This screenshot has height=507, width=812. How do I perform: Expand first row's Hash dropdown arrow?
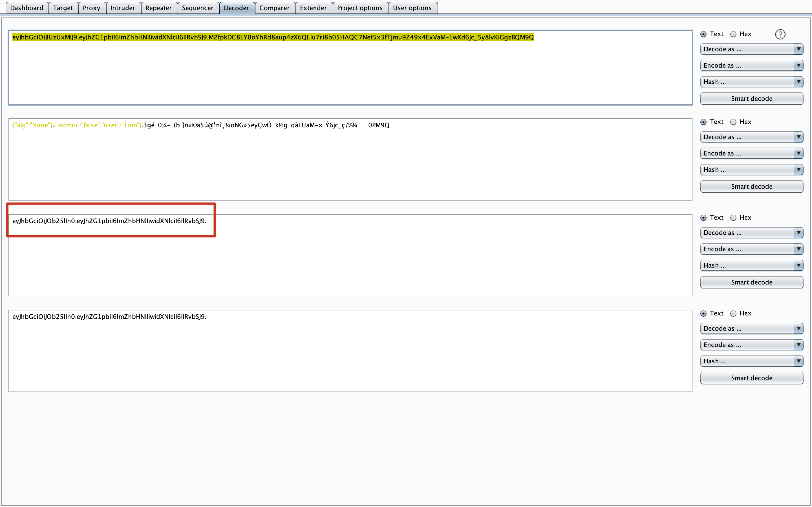pyautogui.click(x=798, y=82)
